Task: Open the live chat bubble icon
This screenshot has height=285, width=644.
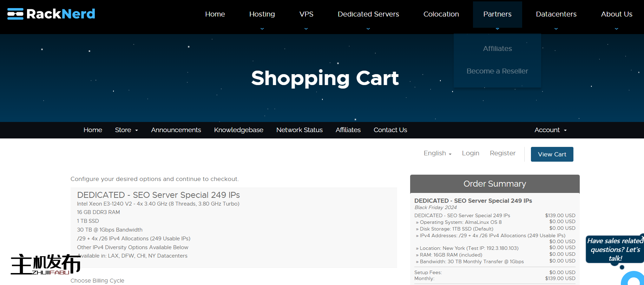Action: (x=633, y=278)
